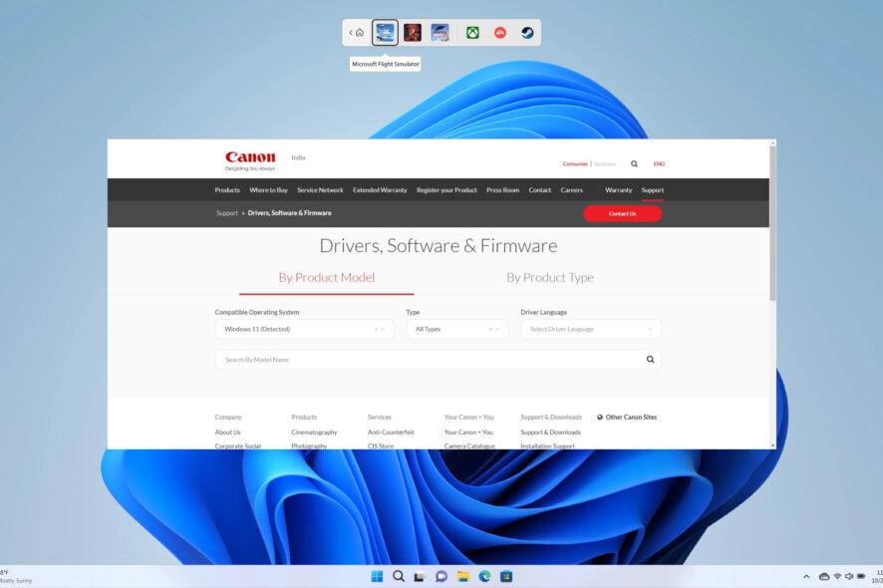Click Support & Downloads footer link
The height and width of the screenshot is (588, 883).
tap(551, 433)
